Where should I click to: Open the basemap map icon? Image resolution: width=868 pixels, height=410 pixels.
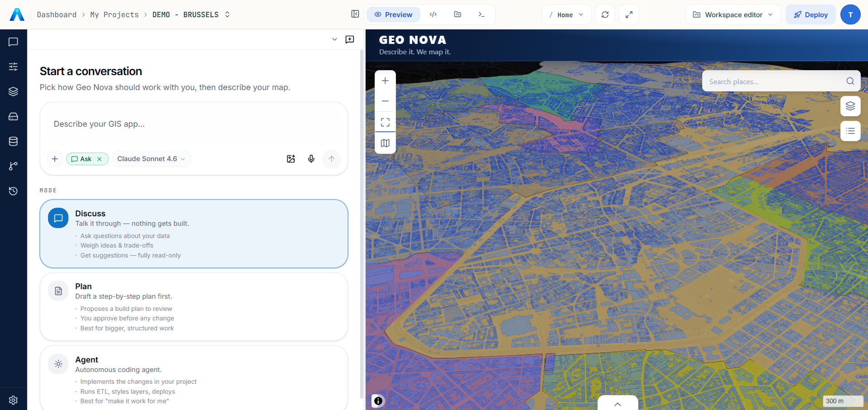pos(385,143)
